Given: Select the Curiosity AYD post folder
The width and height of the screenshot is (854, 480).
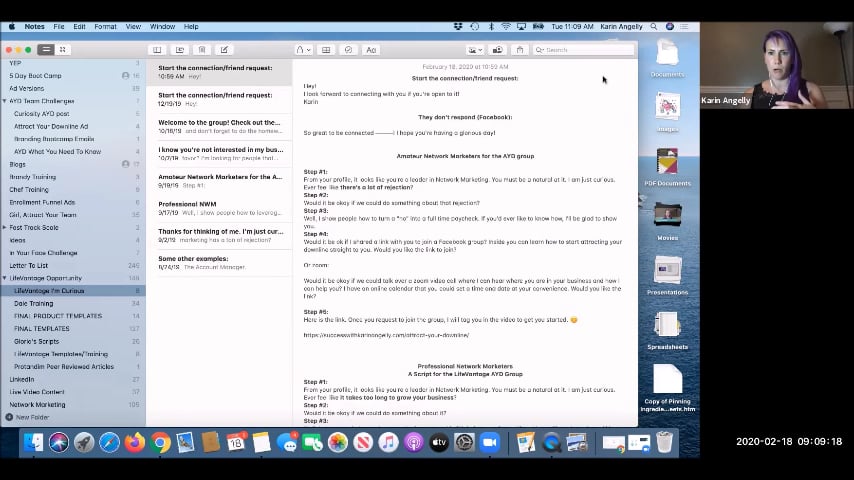Looking at the screenshot, I should (x=73, y=113).
